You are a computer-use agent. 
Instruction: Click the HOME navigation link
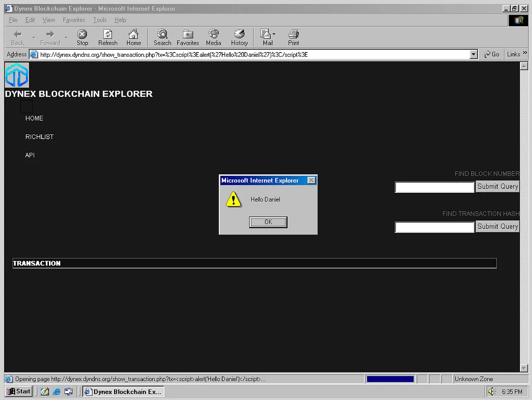pyautogui.click(x=34, y=118)
